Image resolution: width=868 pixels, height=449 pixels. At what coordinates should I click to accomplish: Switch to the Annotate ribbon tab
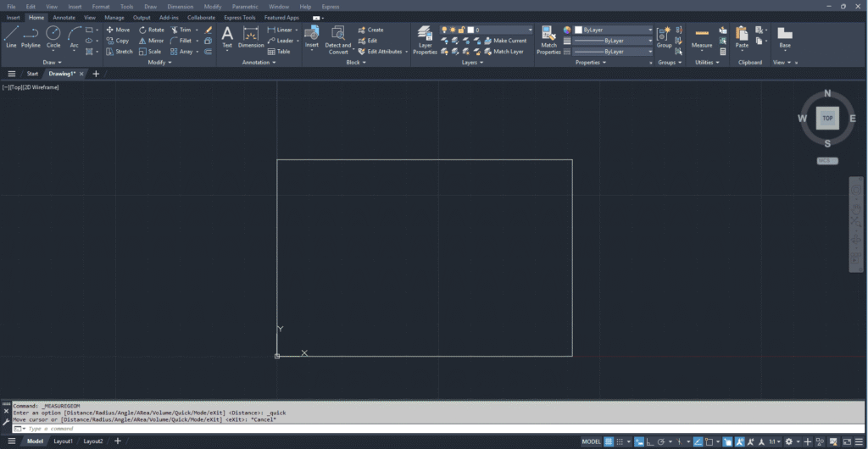tap(64, 18)
